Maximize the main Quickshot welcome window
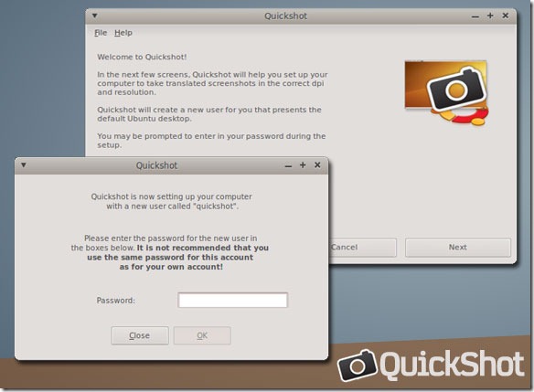 (490, 16)
